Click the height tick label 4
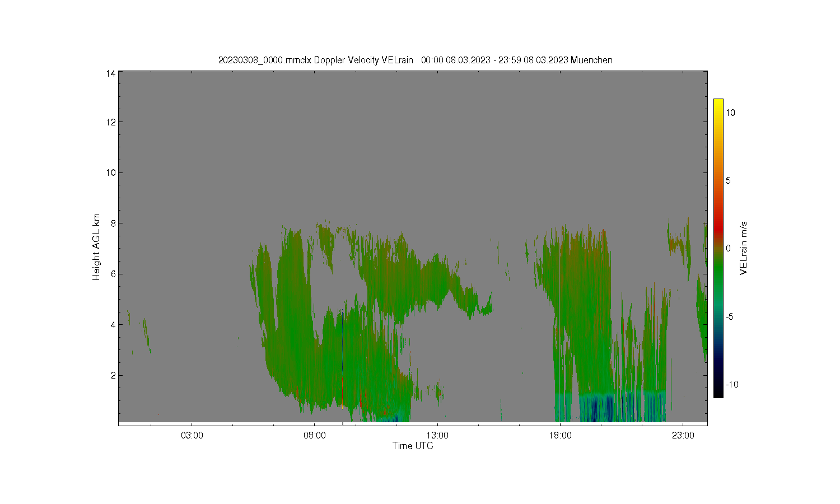 pyautogui.click(x=113, y=325)
